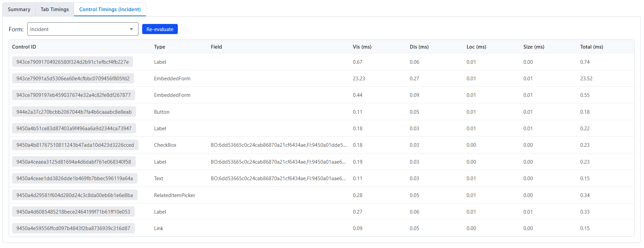Viewport: 644px width, 248px height.
Task: Click the 0.33 Total value
Action: pyautogui.click(x=585, y=212)
